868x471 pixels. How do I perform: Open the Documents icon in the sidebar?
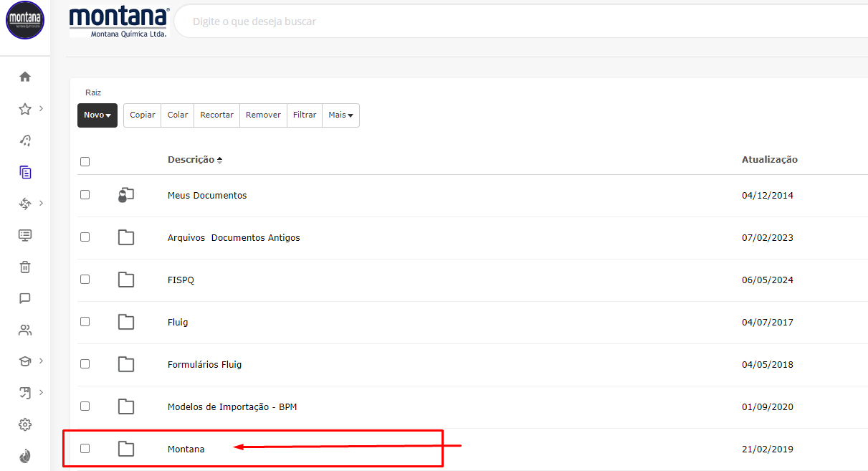coord(25,172)
